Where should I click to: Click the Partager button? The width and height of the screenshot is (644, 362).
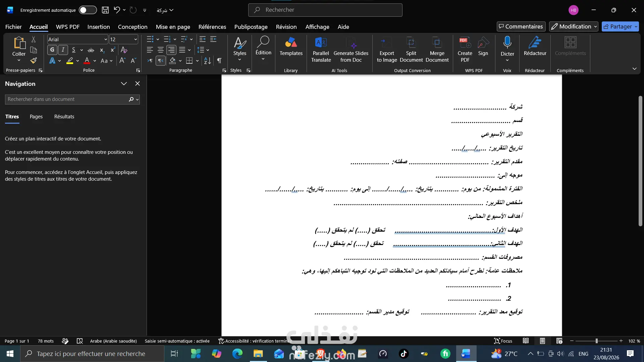click(x=620, y=26)
